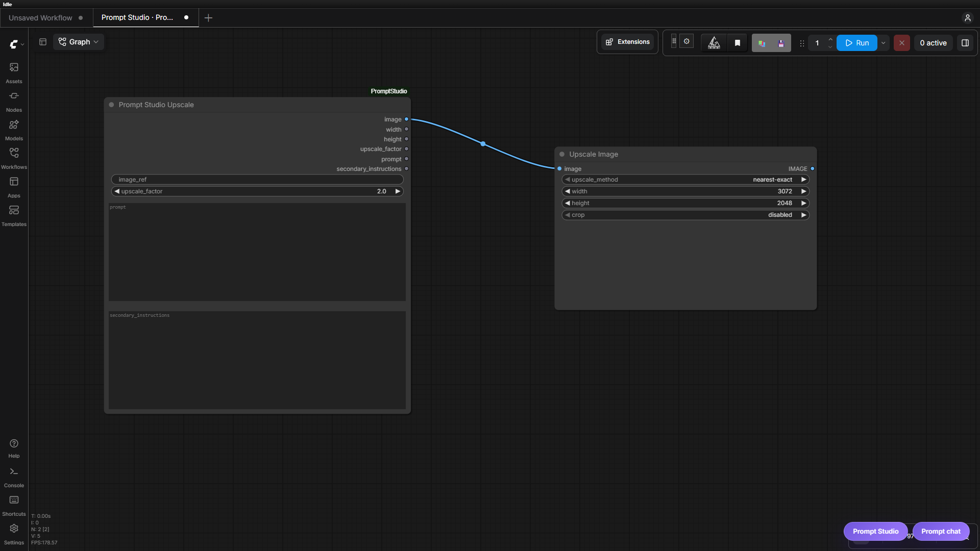The width and height of the screenshot is (980, 551).
Task: Click the colored layers toolbar icon
Action: pyautogui.click(x=762, y=43)
